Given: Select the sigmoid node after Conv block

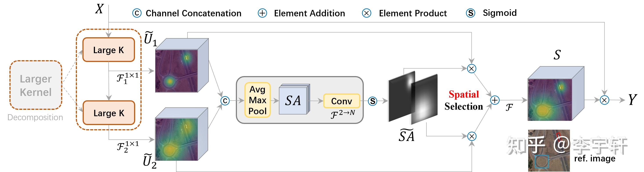Looking at the screenshot, I should coord(373,101).
